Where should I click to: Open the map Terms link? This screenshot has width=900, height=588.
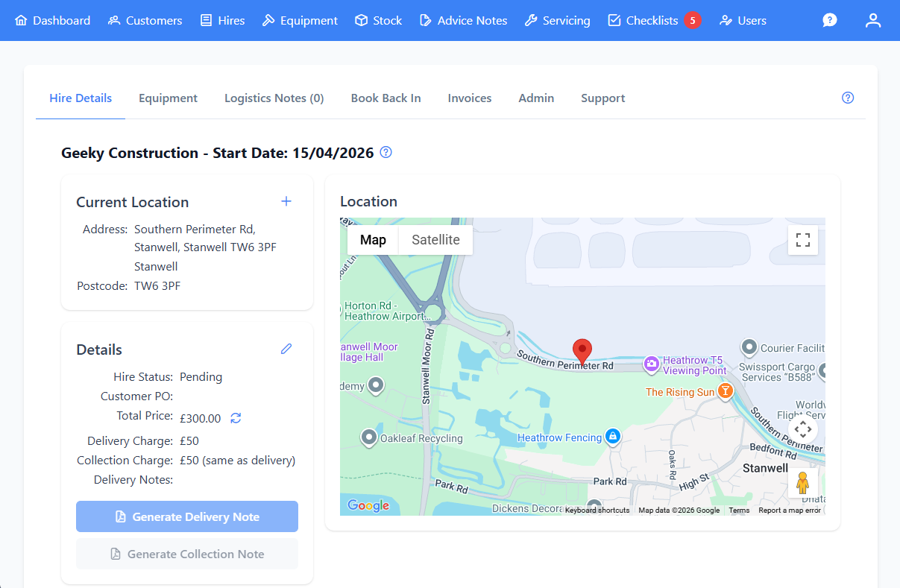tap(739, 510)
